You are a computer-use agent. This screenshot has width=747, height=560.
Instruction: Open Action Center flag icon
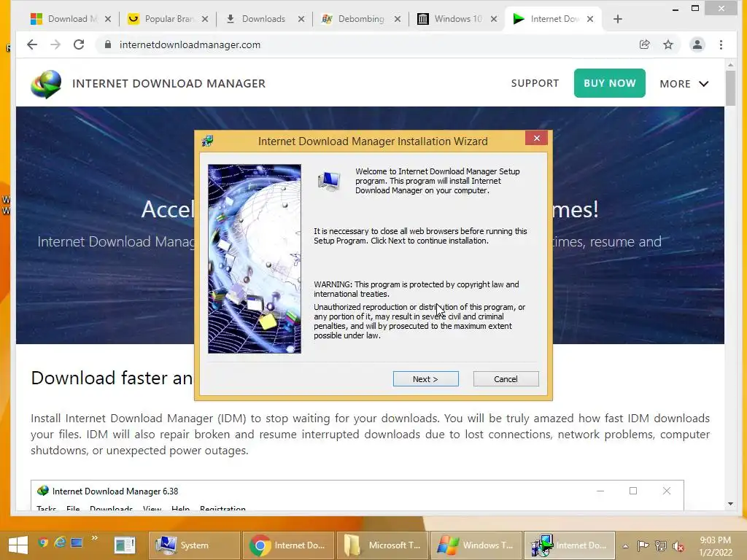643,545
